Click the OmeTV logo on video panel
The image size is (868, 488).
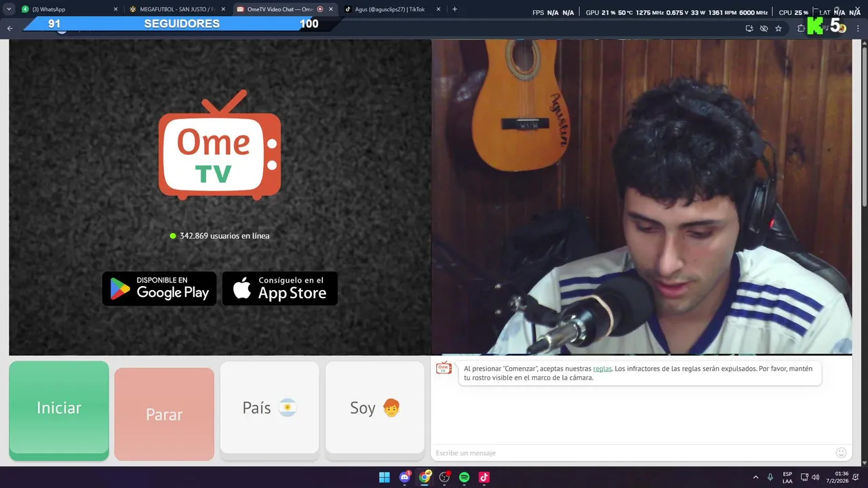point(220,145)
